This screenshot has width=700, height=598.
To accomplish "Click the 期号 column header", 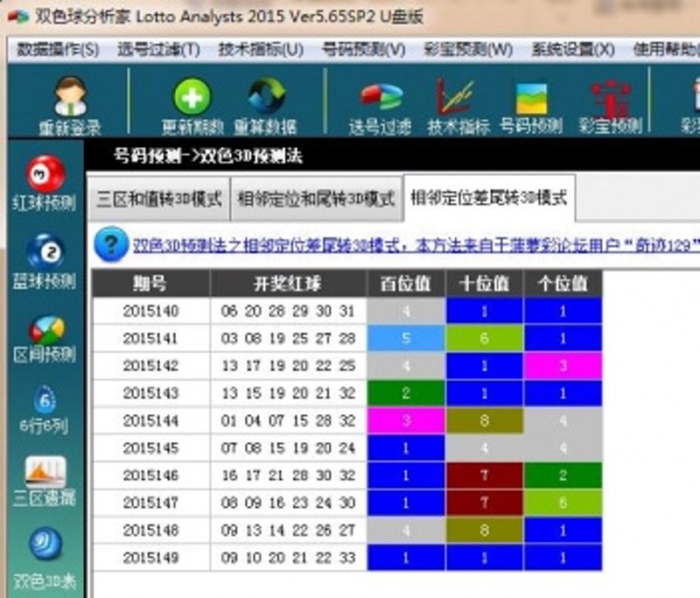I will tap(150, 284).
